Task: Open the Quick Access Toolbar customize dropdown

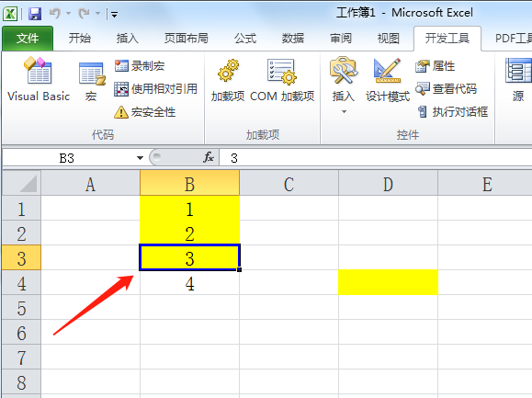Action: [x=114, y=15]
